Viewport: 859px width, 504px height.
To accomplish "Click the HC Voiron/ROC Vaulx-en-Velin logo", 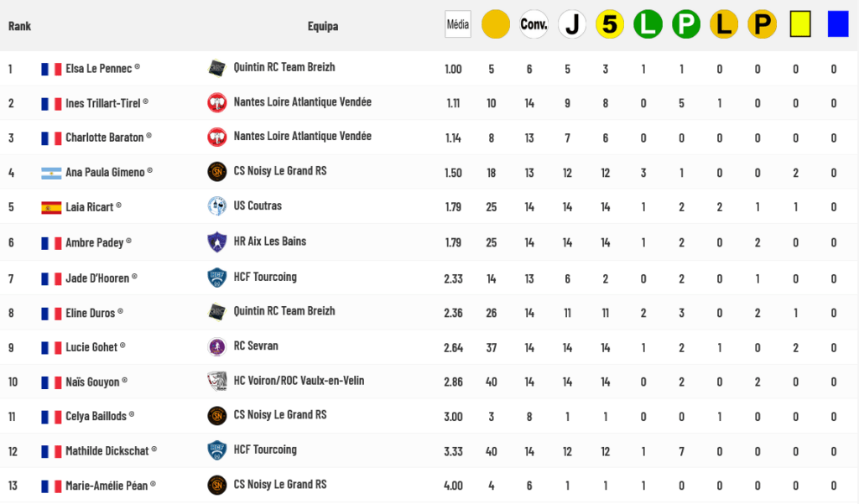I will pos(217,382).
